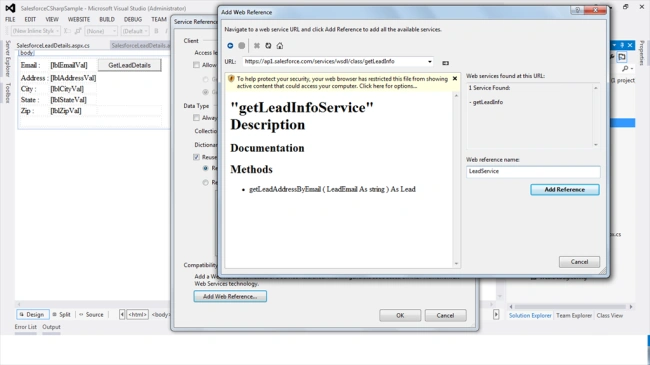Select the first radio under Allow
The height and width of the screenshot is (365, 650).
click(x=206, y=79)
